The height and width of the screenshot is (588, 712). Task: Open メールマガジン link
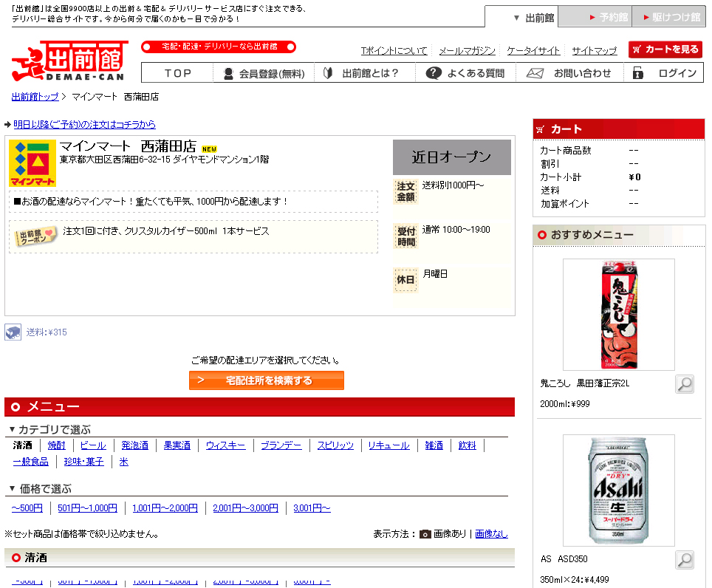pos(468,50)
